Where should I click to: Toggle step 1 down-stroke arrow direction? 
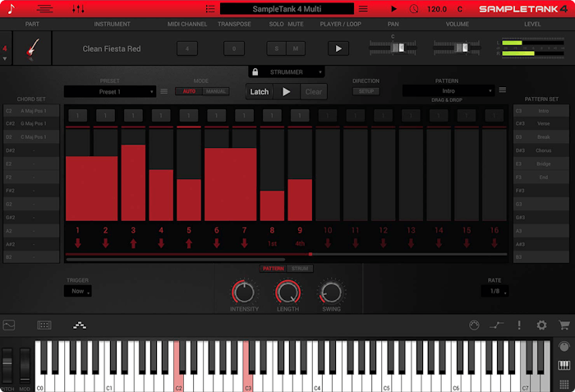(78, 243)
